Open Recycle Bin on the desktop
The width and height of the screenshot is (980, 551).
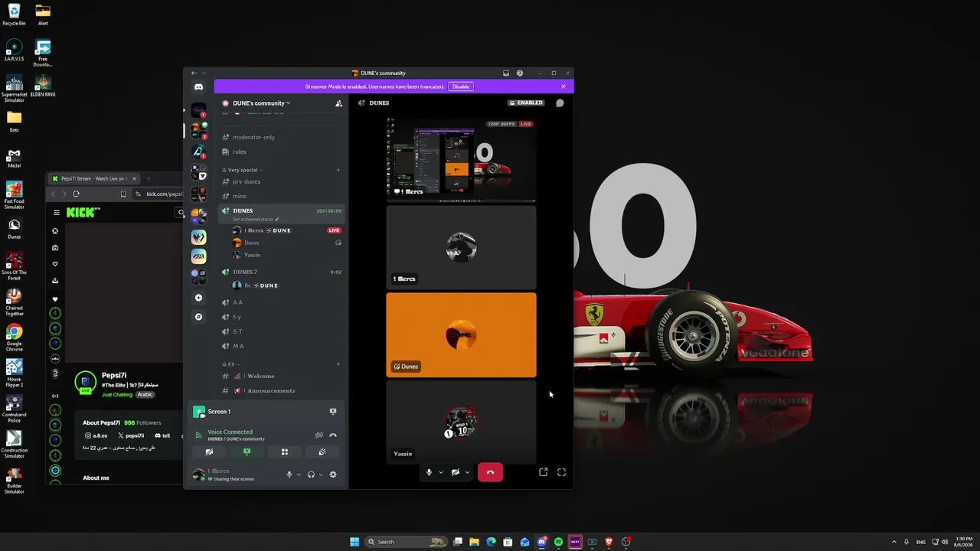click(14, 14)
